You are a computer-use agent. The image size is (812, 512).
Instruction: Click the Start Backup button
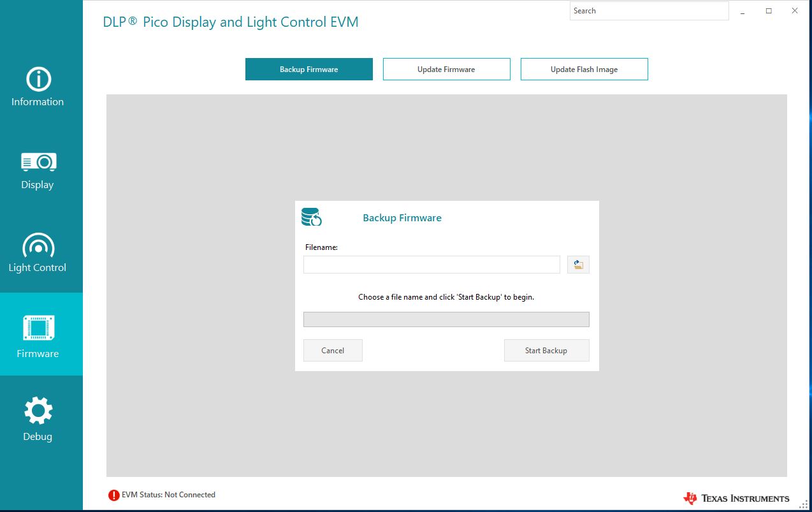pos(547,351)
